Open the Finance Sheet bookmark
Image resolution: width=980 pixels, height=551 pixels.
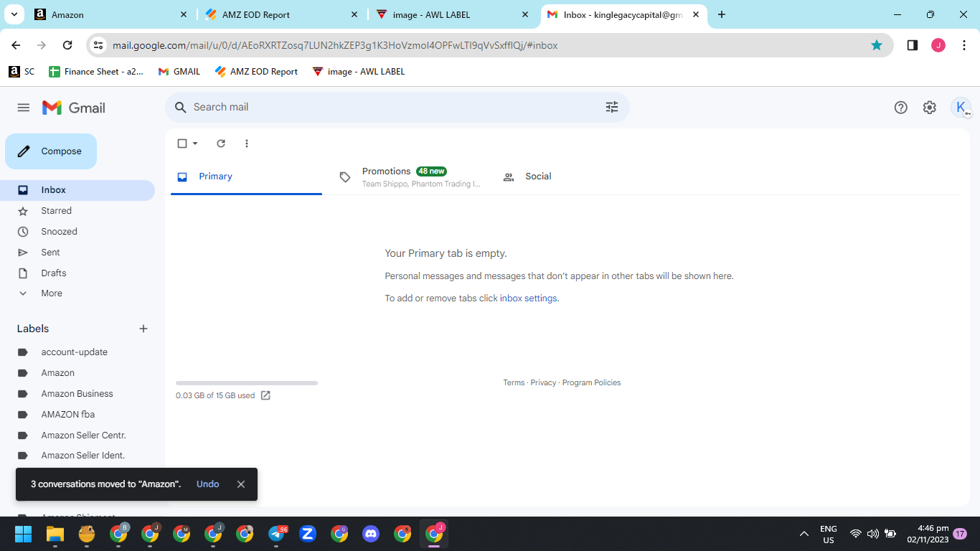(x=96, y=72)
